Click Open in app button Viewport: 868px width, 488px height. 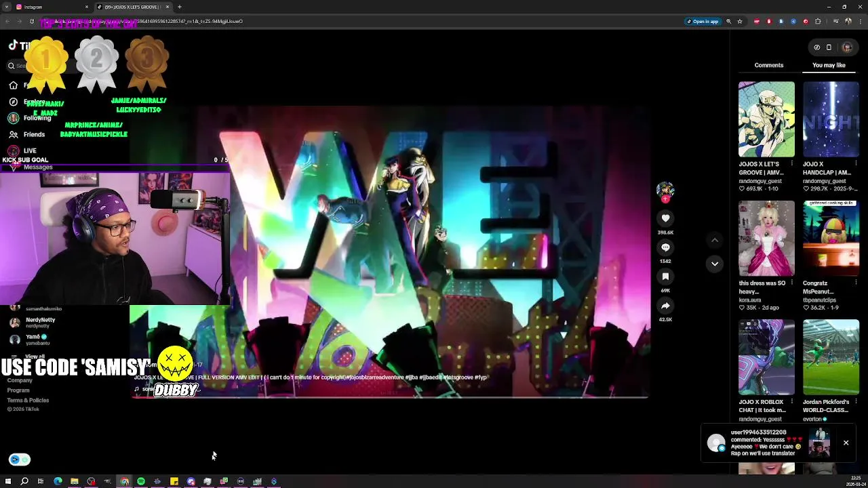(703, 21)
